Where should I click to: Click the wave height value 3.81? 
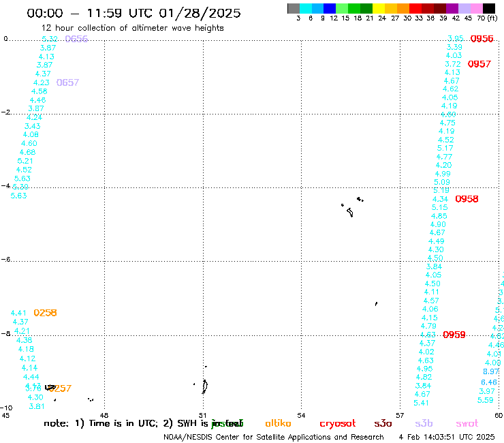pos(37,406)
